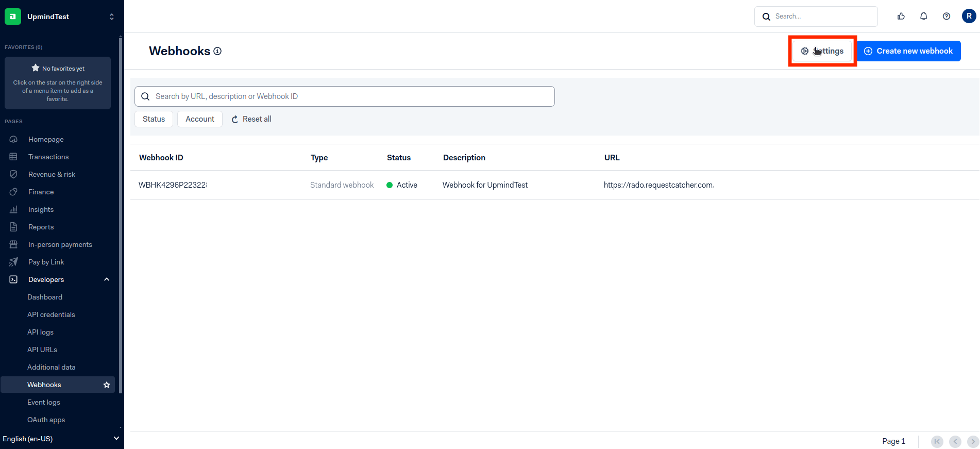
Task: Click the Homepage gauge icon
Action: pyautogui.click(x=13, y=139)
